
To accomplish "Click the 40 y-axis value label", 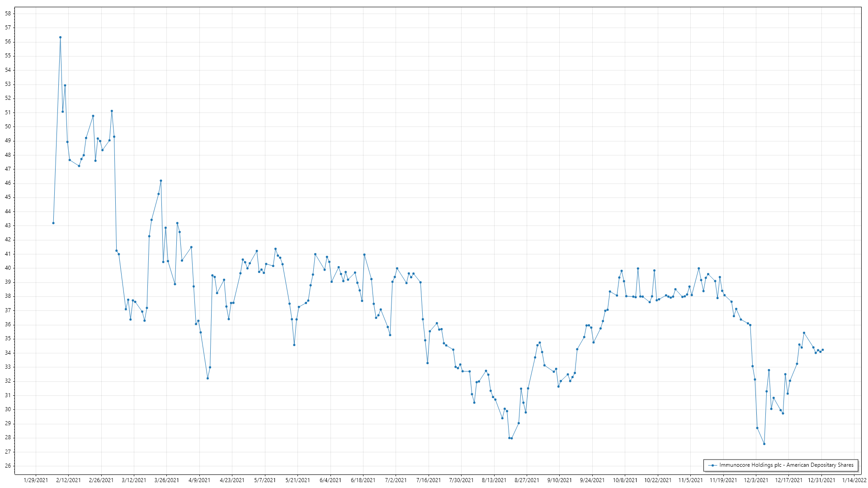I will tap(8, 268).
